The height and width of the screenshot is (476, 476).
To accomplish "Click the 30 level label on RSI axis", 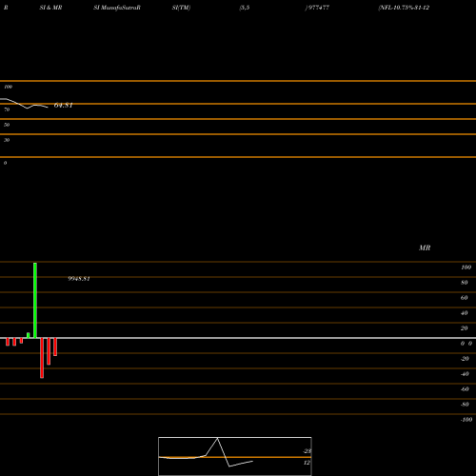I will point(7,140).
